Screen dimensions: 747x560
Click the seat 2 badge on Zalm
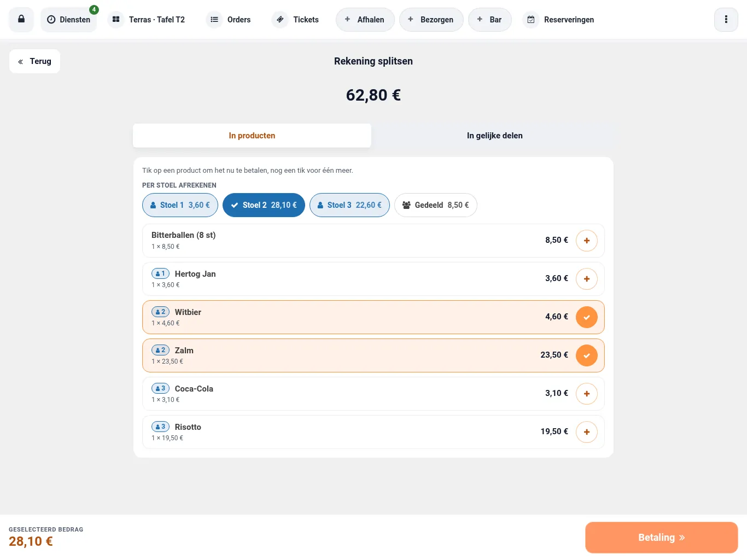pos(160,350)
